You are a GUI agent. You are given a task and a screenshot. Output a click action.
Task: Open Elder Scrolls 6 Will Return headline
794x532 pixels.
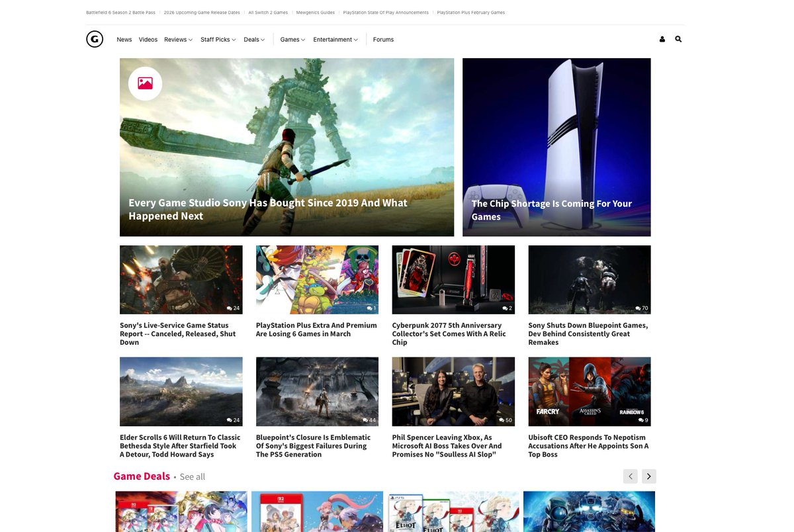[x=180, y=445]
